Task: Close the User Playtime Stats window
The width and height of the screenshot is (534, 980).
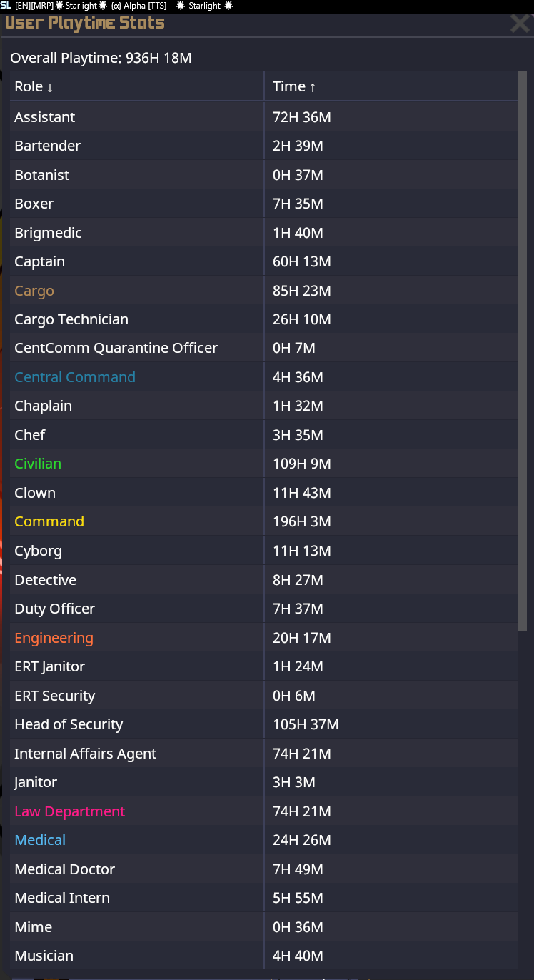Action: tap(520, 24)
